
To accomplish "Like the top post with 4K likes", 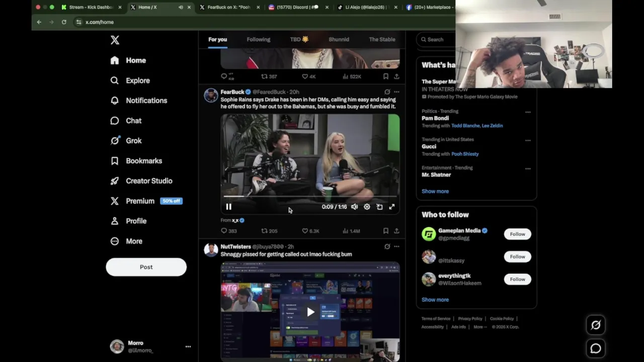I will click(x=308, y=76).
